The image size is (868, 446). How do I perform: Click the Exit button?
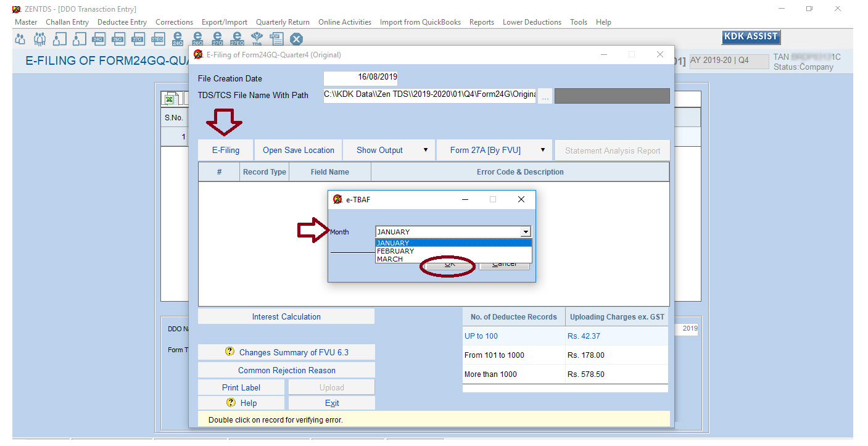pos(332,403)
